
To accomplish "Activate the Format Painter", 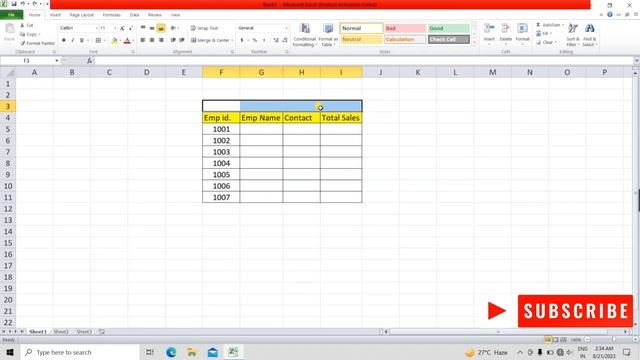I will tap(37, 43).
